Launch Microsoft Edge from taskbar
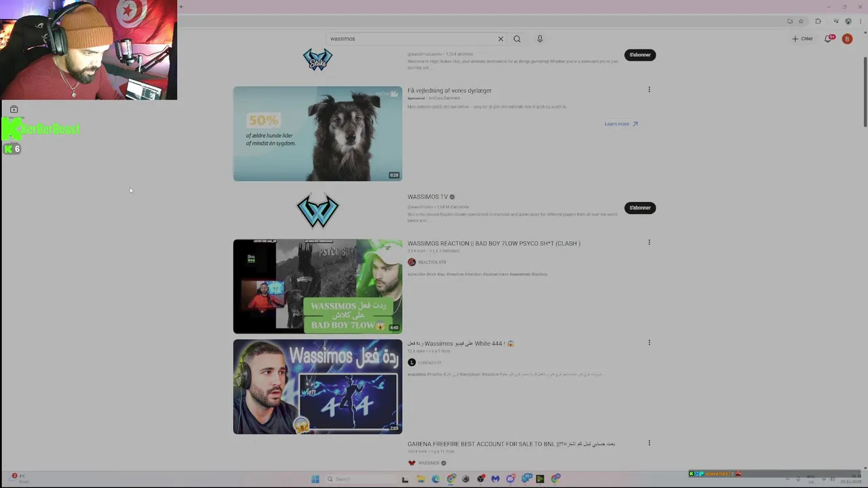 pyautogui.click(x=435, y=479)
